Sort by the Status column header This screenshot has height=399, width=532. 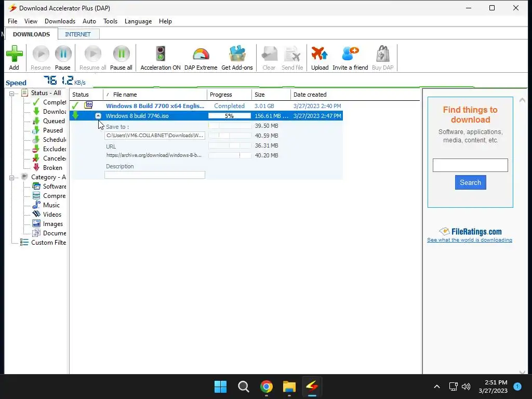point(86,95)
